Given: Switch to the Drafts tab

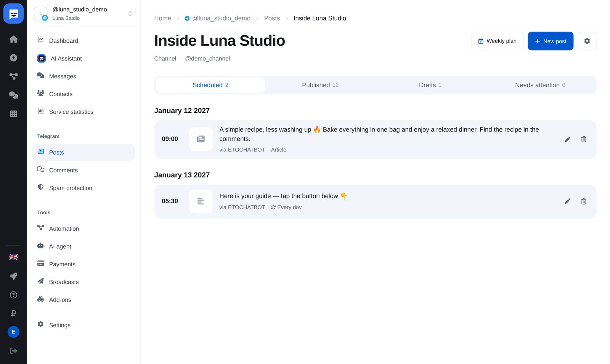Looking at the screenshot, I should pyautogui.click(x=430, y=85).
